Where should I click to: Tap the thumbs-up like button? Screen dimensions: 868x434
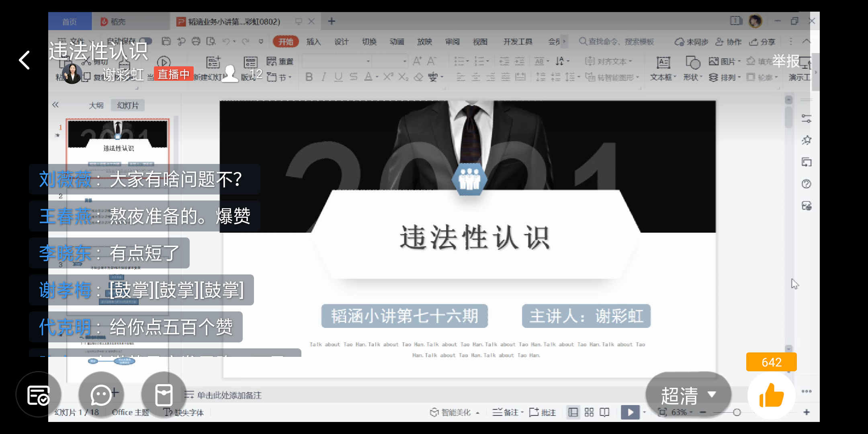point(771,395)
